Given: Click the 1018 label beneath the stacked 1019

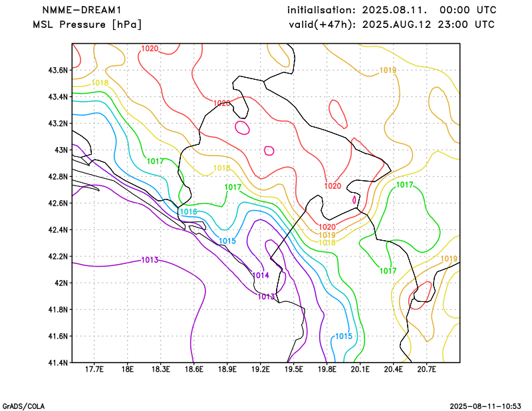Looking at the screenshot, I should pos(327,243).
